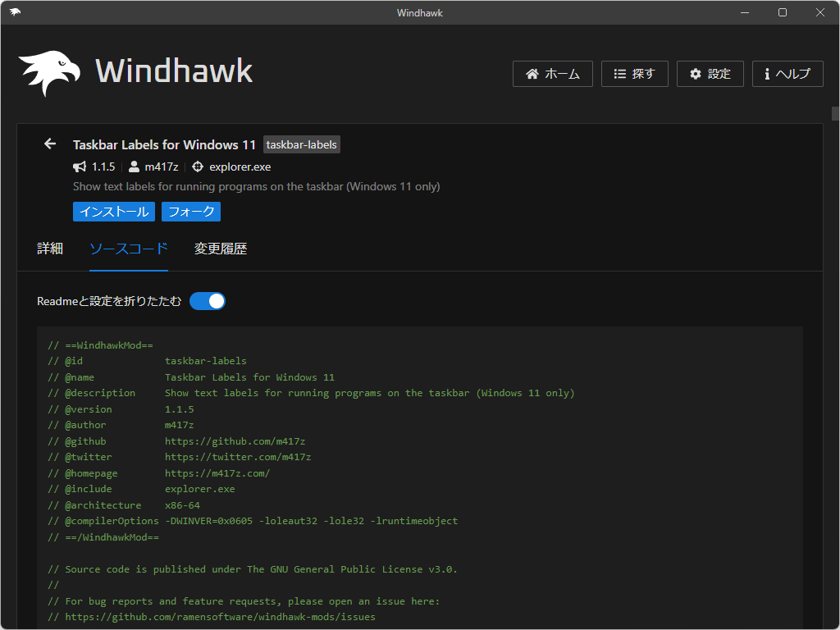Screen dimensions: 840x630
Task: Click the author person icon beside m417z
Action: pos(134,167)
